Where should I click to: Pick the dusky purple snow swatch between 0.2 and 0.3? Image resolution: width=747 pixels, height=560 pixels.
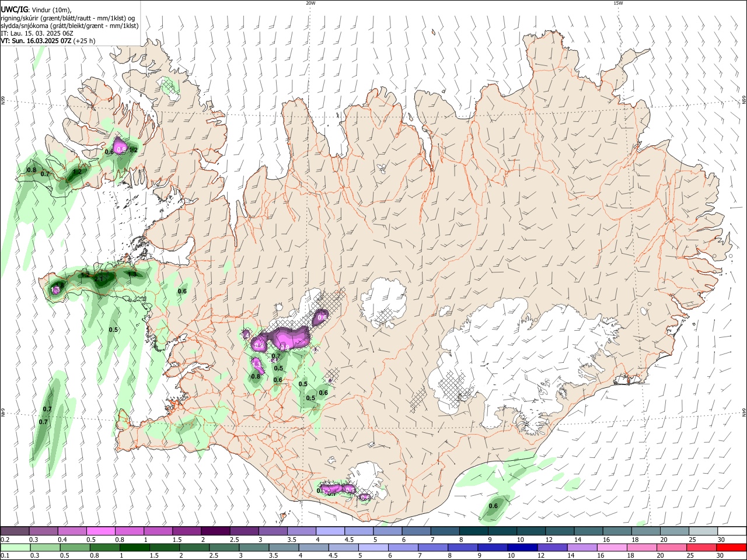coord(15,531)
